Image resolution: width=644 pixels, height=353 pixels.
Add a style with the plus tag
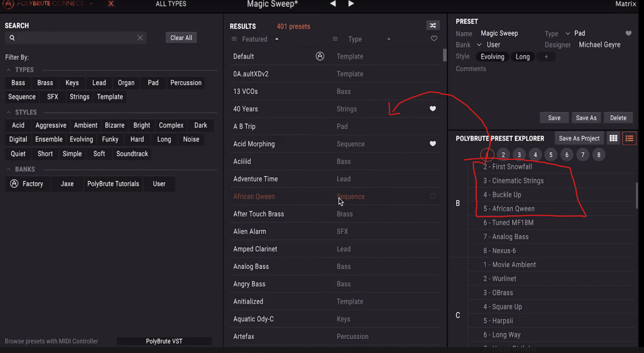click(546, 57)
